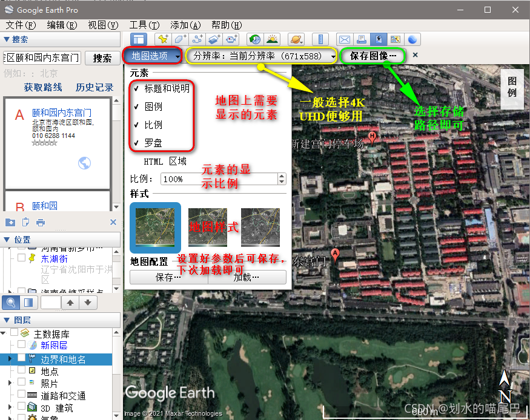This screenshot has height=420, width=530.
Task: Copy search results to My Places folder icon
Action: click(x=10, y=222)
